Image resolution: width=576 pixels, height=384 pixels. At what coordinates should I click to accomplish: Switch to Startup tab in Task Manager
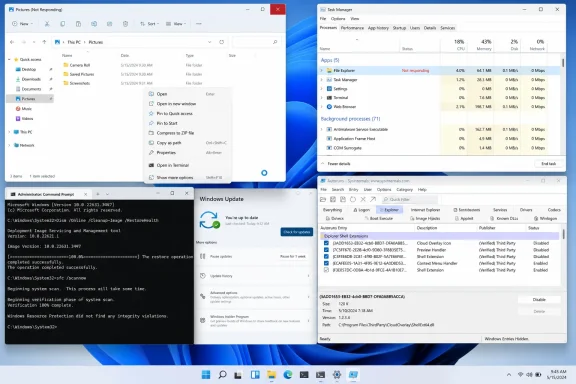[x=399, y=28]
